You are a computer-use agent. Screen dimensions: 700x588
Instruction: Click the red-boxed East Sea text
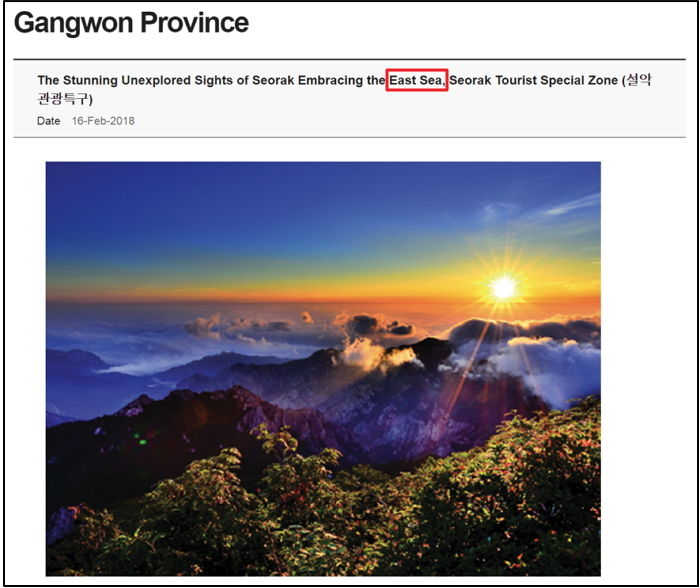(417, 80)
